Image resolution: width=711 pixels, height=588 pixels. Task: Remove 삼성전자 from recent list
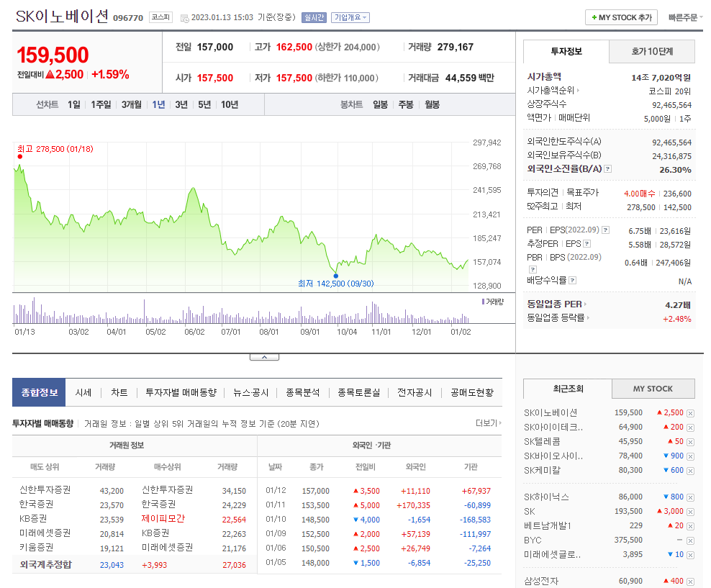pos(690,582)
